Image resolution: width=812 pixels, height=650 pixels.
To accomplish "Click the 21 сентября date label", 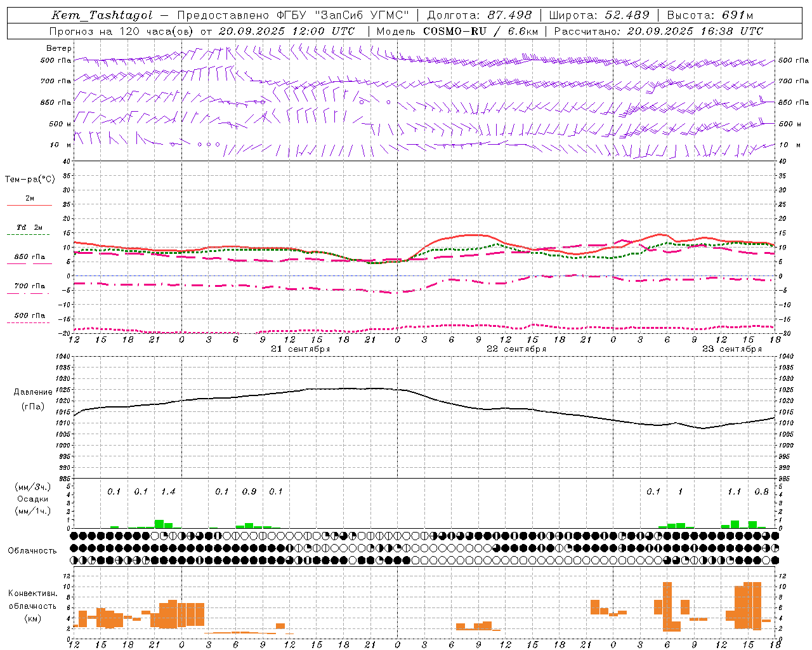I will [301, 349].
